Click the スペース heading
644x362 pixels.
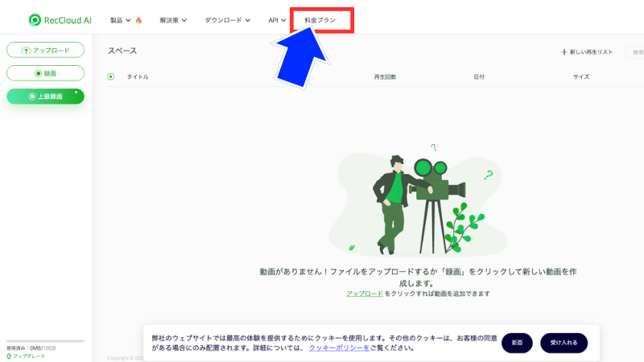click(122, 51)
